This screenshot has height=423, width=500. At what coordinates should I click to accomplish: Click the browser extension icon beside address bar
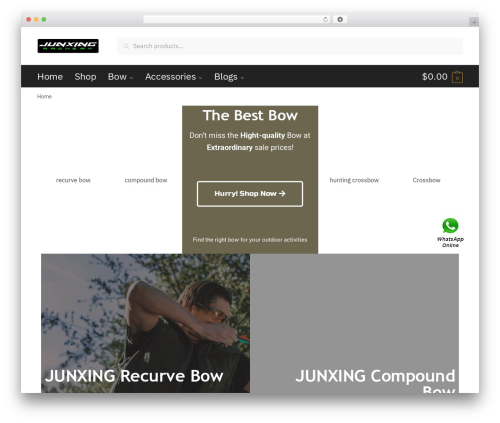[340, 19]
